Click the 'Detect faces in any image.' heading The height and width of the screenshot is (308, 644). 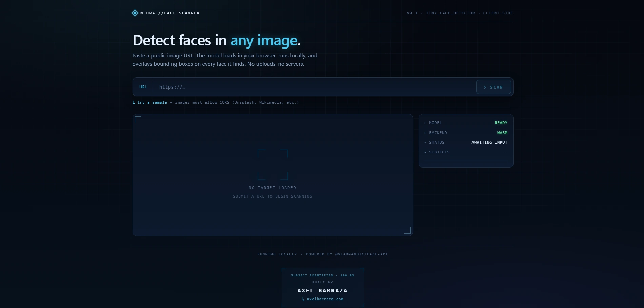[x=217, y=40]
